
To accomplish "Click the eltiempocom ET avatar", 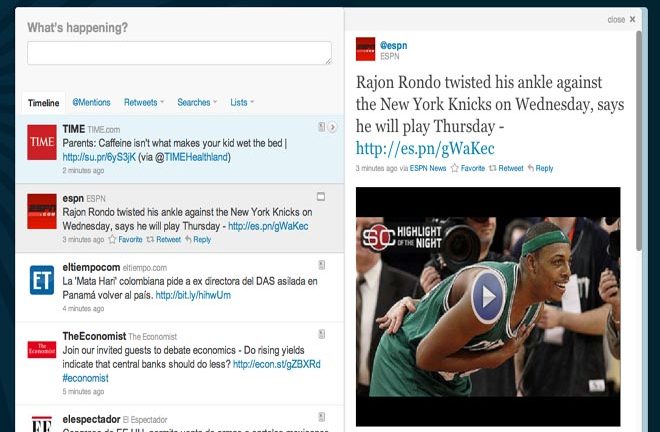I will [x=42, y=280].
